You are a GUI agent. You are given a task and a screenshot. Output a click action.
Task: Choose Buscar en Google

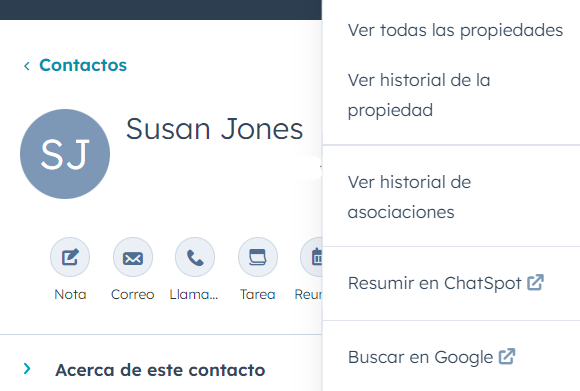(x=432, y=357)
